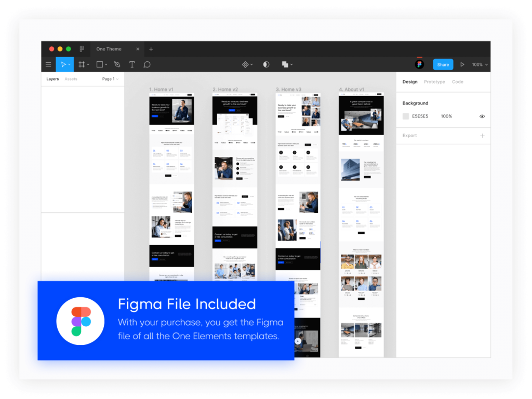
Task: Open the 100% zoom dropdown
Action: point(480,64)
